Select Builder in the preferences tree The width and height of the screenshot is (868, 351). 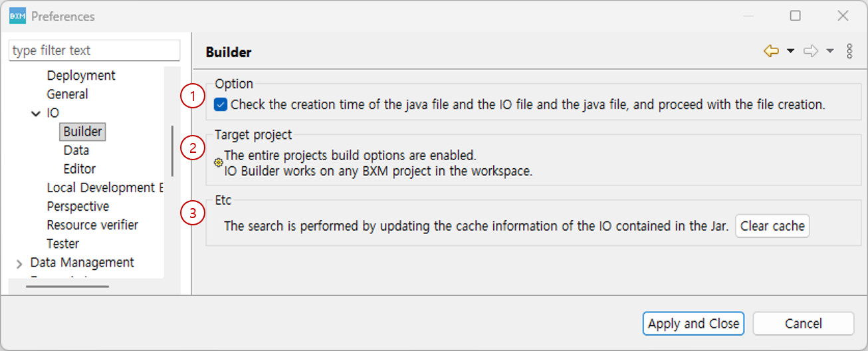point(82,132)
